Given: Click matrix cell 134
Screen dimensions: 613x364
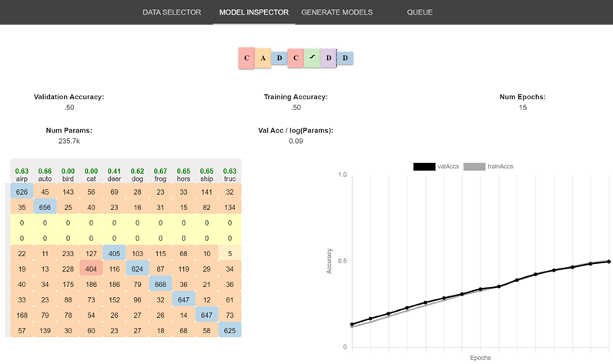Looking at the screenshot, I should (229, 207).
